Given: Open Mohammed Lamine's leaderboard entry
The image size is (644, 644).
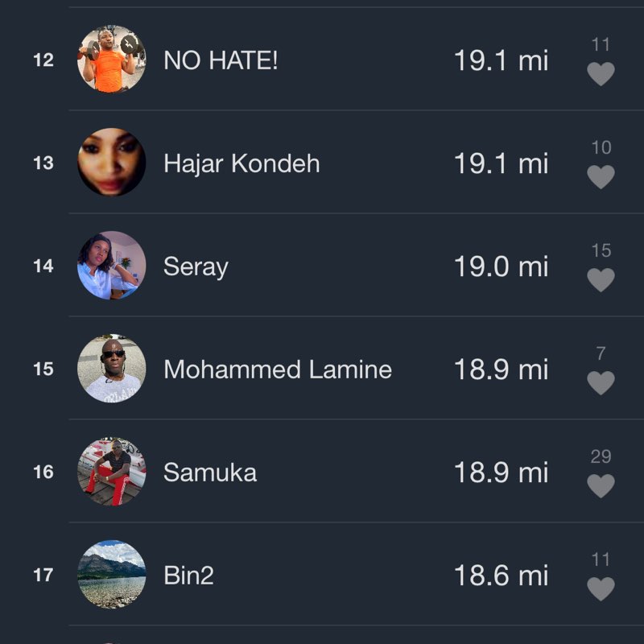Looking at the screenshot, I should [278, 369].
